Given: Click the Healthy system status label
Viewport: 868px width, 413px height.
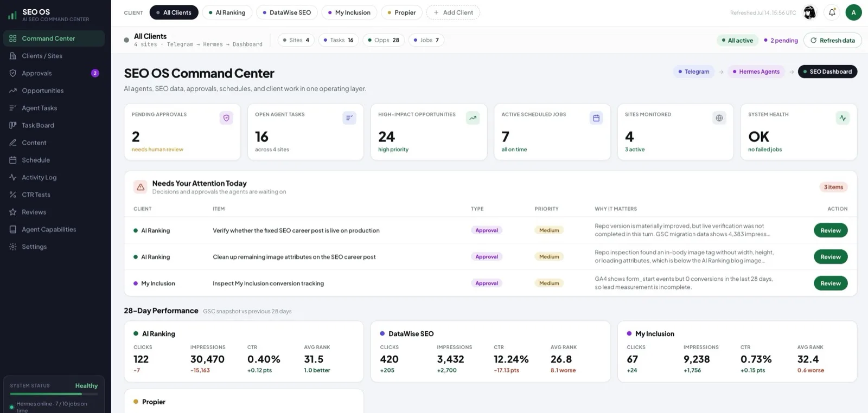Looking at the screenshot, I should coord(86,386).
